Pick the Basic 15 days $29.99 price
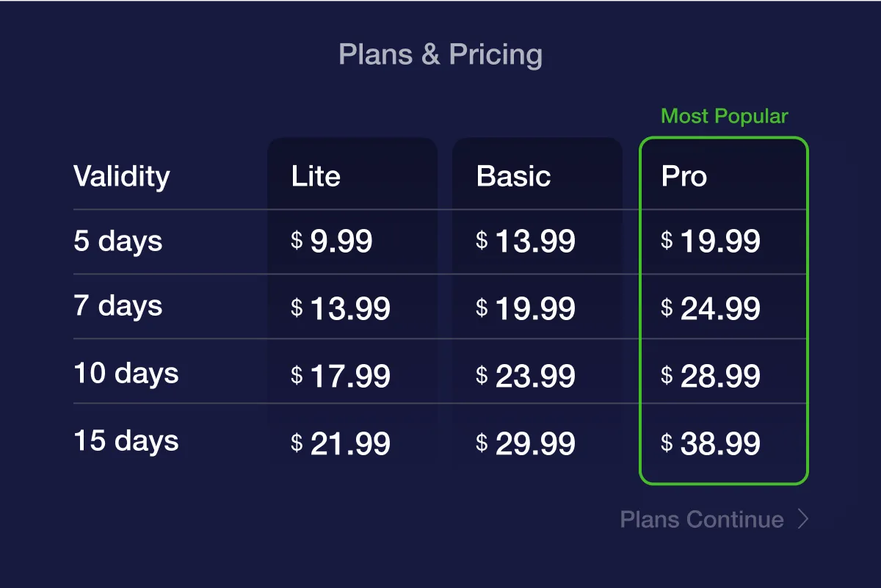The width and height of the screenshot is (881, 588). (526, 444)
